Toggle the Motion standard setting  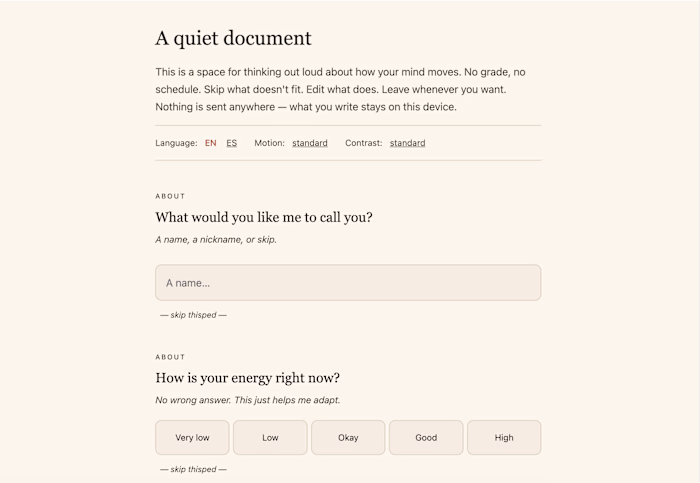[310, 143]
